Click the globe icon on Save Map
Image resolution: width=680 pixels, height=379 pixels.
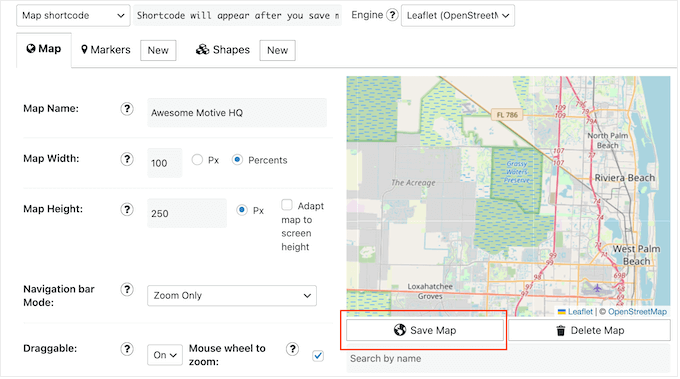coord(400,330)
